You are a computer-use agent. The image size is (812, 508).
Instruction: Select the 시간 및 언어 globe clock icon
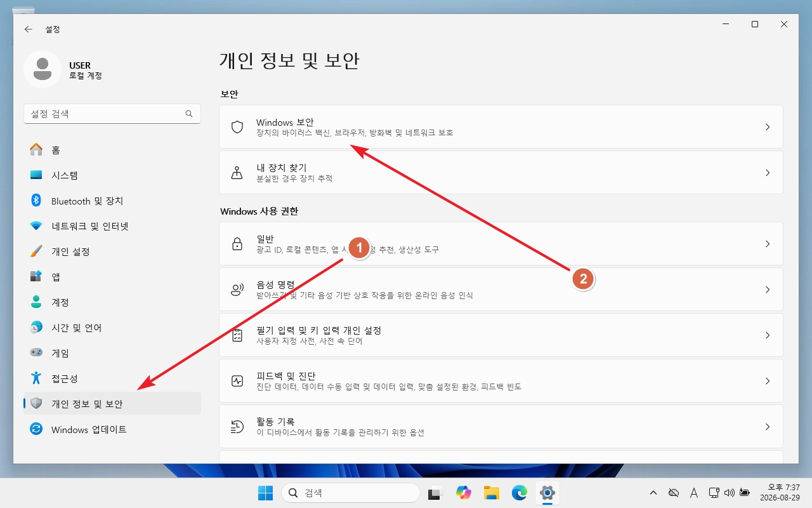[x=36, y=328]
